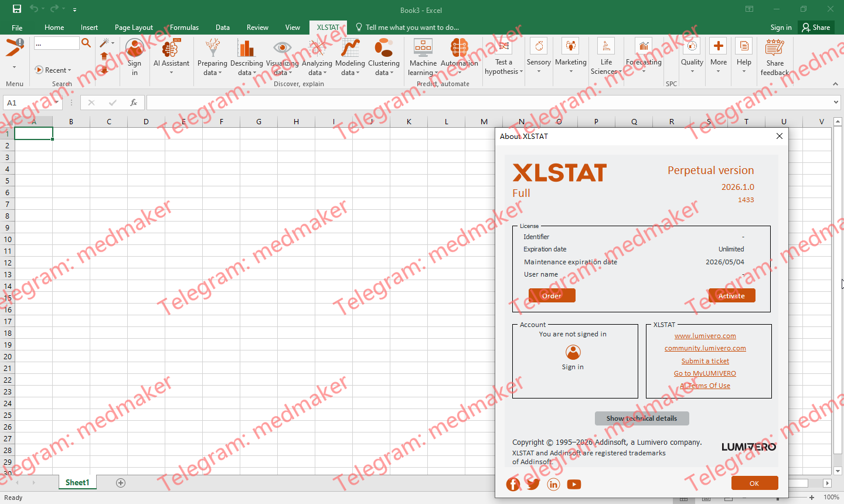Open XLSTAT YouTube channel icon
Screen dimensions: 844x504
(x=574, y=484)
